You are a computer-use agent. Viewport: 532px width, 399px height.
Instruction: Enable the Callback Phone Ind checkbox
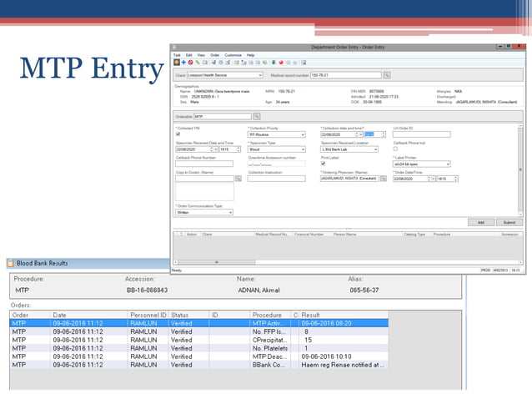[396, 149]
